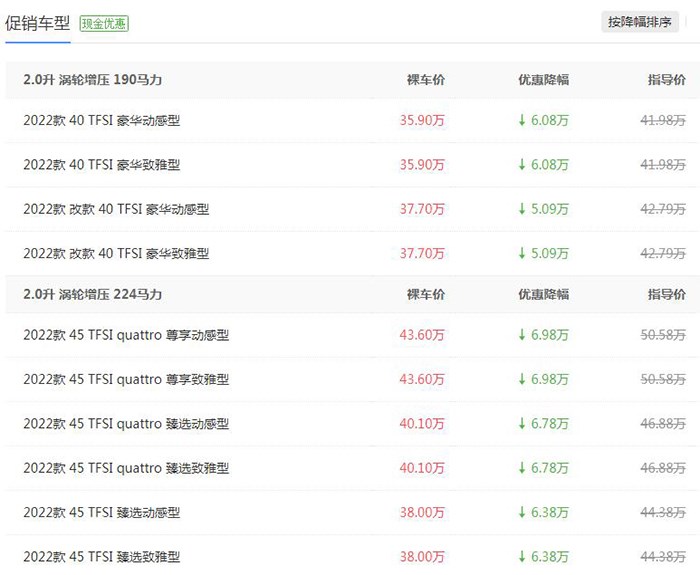Click 50.58万 guide price of quattro 尊享动感型

coord(663,335)
